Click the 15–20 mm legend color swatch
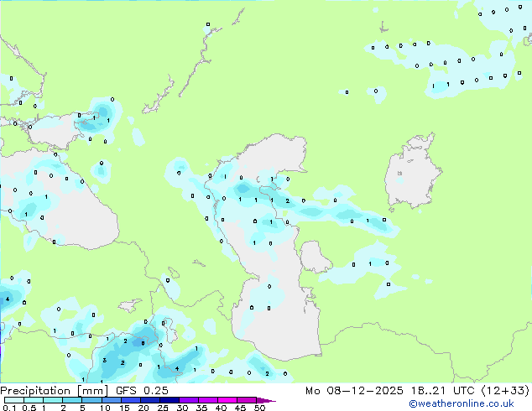 [131, 400]
